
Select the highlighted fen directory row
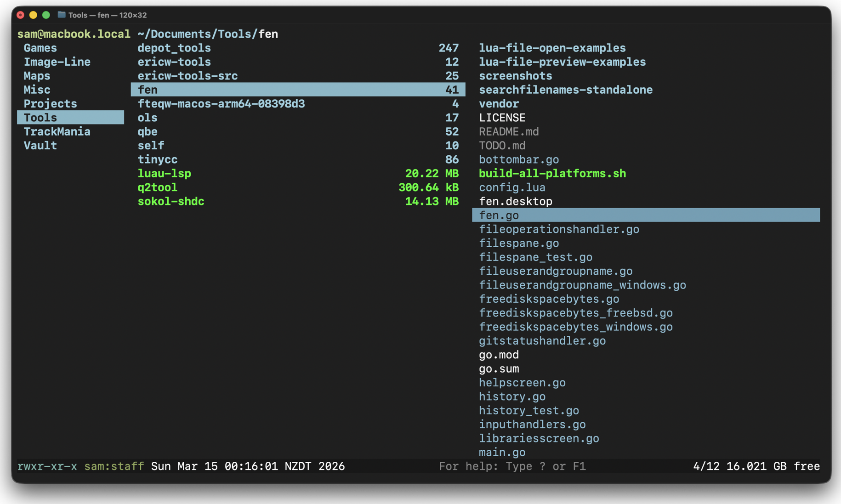point(298,90)
